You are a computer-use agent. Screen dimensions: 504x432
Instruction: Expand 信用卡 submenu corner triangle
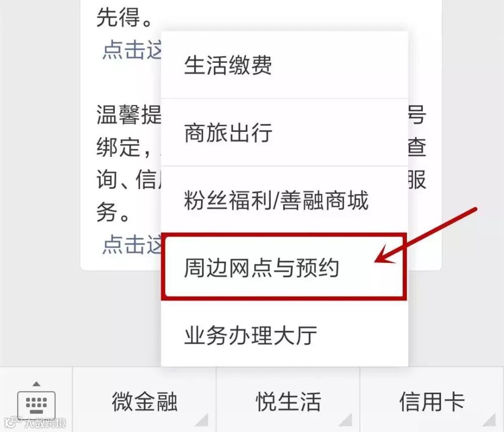pos(489,420)
